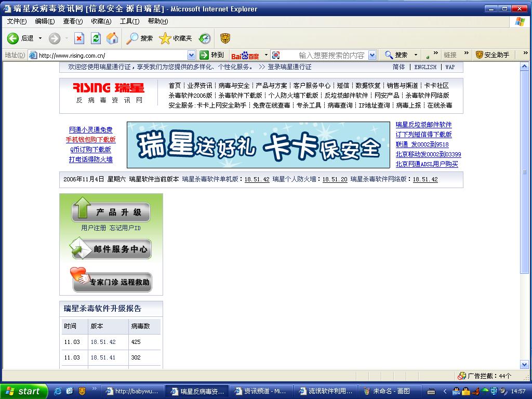Click the 北京网通ADSL用户购买 link
The width and height of the screenshot is (532, 399).
(427, 164)
